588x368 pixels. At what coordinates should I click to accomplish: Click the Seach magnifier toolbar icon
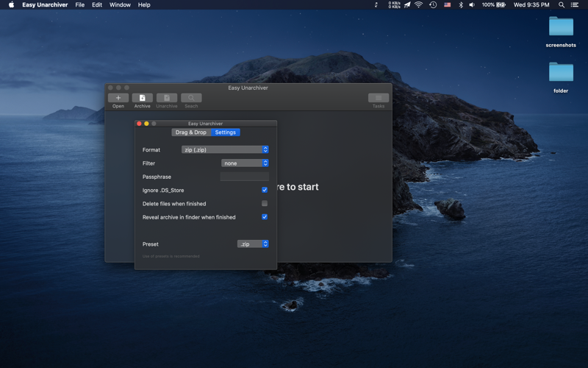[x=191, y=98]
